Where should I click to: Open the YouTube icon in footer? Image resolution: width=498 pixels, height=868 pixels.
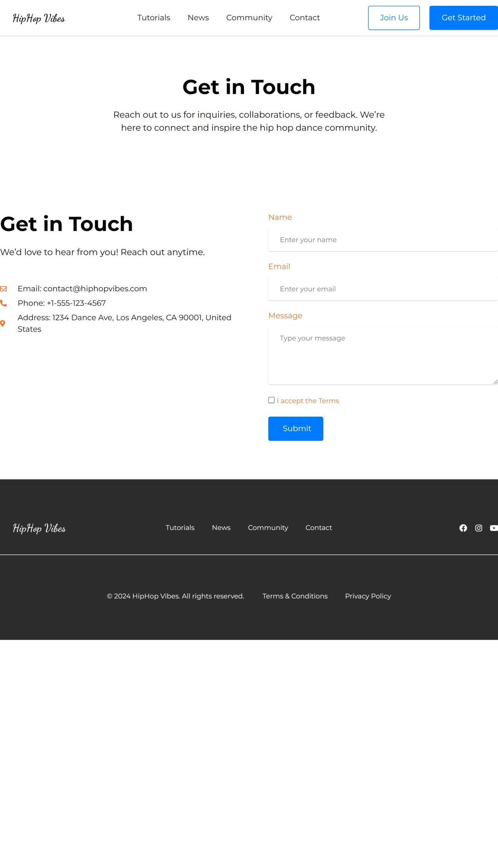[x=494, y=528]
